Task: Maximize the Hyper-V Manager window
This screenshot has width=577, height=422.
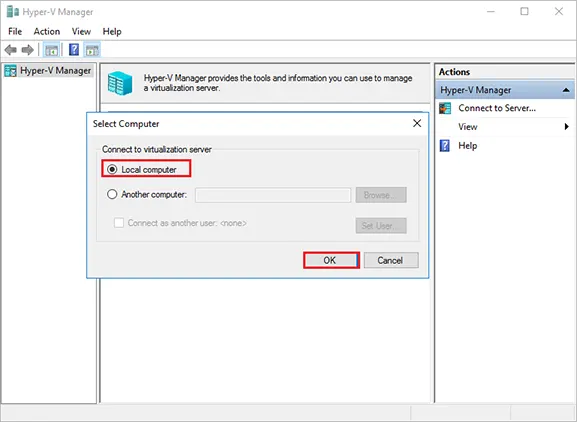Action: coord(524,11)
